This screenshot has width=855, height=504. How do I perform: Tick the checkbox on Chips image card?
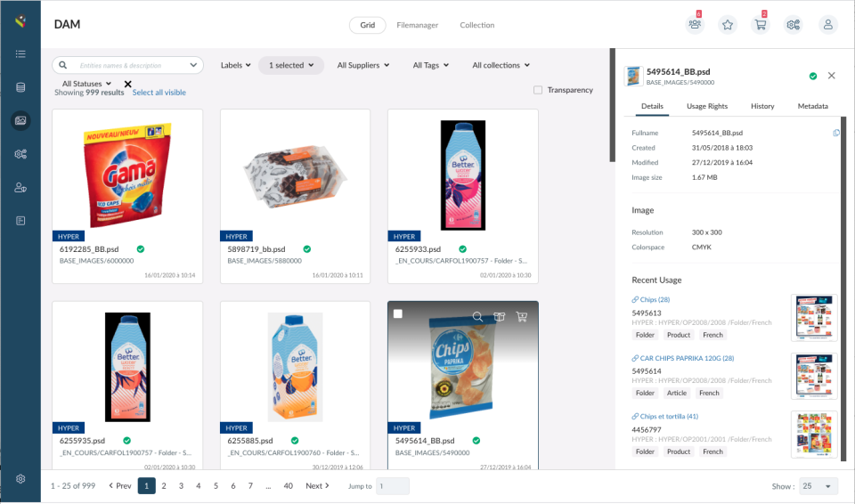click(398, 313)
